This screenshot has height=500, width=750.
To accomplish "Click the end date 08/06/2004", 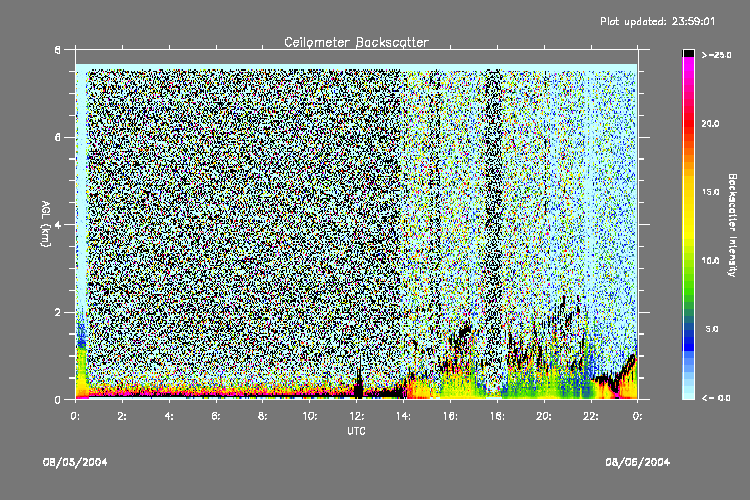I will click(638, 462).
